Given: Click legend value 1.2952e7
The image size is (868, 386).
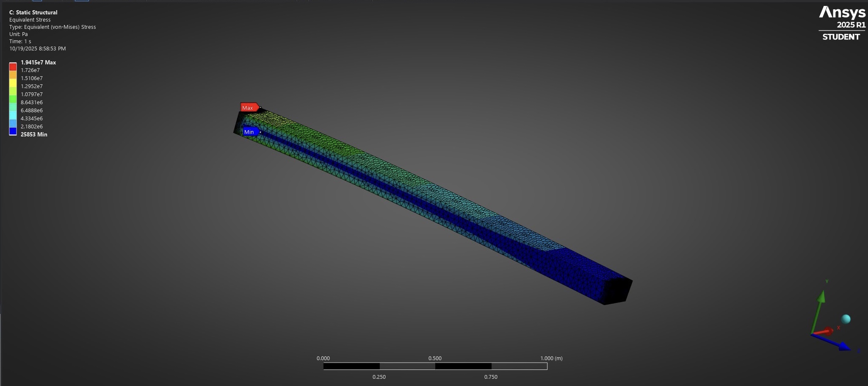Looking at the screenshot, I should click(32, 86).
